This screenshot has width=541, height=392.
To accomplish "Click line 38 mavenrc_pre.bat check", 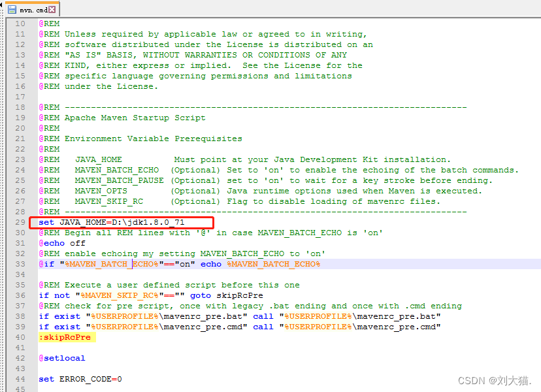I will pos(240,316).
